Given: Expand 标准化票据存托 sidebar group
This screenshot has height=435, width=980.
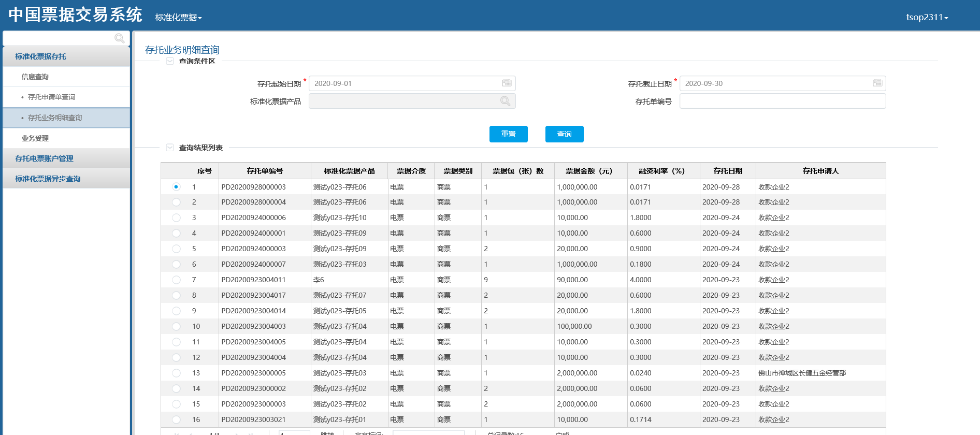Looking at the screenshot, I should tap(66, 56).
